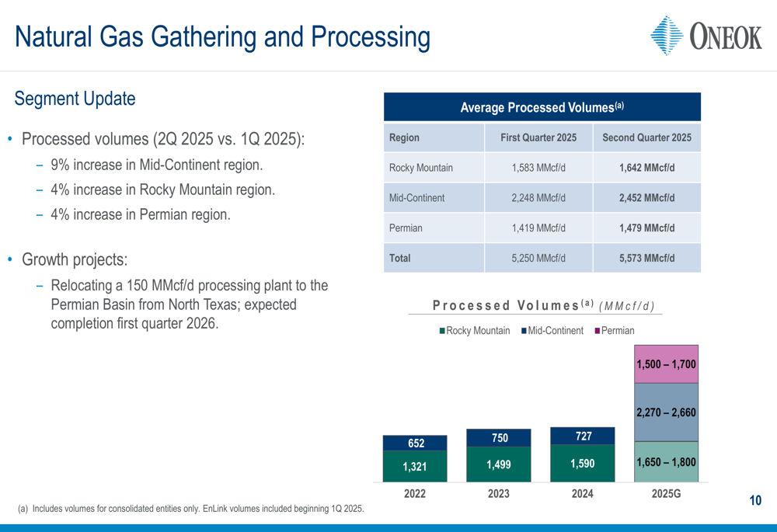The image size is (777, 532).
Task: Click the footnote (a) about EnLink volumes
Action: [191, 509]
